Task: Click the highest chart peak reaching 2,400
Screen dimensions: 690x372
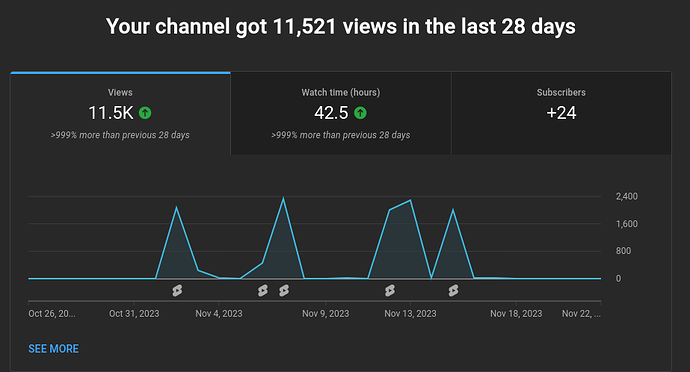Action: [x=283, y=198]
